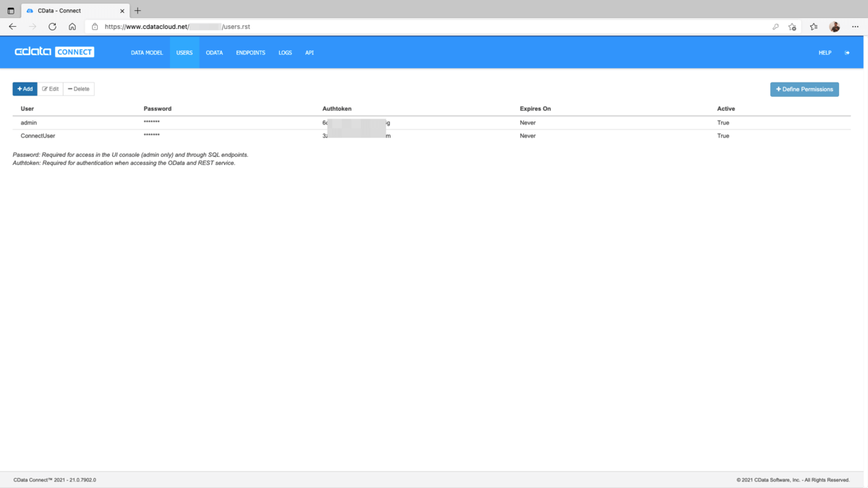This screenshot has width=868, height=488.
Task: View site info via the lock icon
Action: [x=95, y=27]
